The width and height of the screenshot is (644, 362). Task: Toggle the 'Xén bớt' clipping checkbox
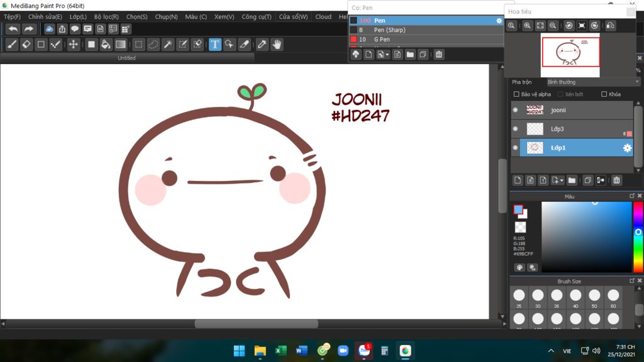[x=560, y=94]
